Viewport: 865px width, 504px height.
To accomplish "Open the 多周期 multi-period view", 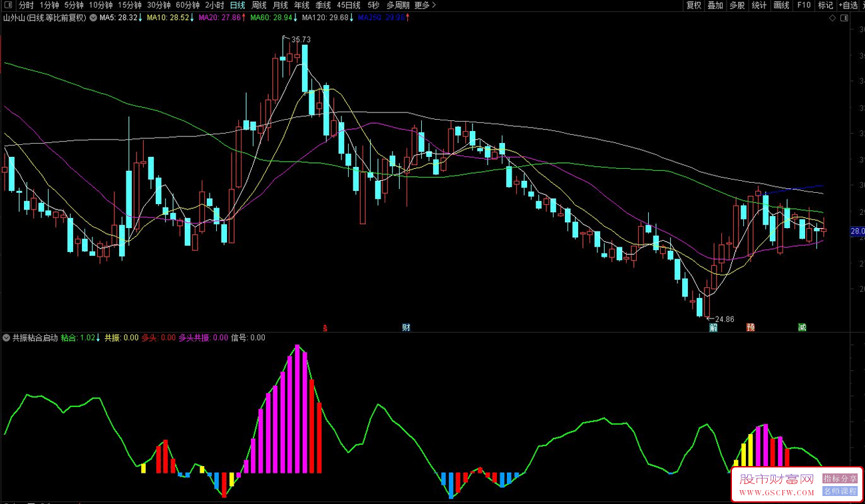I will [x=398, y=5].
